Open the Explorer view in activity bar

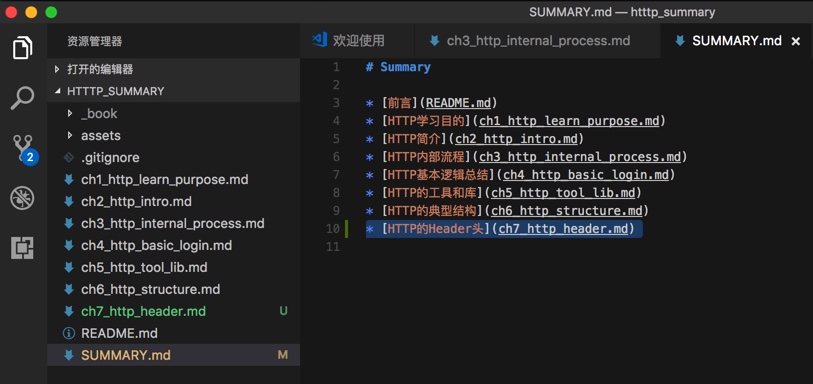click(22, 48)
